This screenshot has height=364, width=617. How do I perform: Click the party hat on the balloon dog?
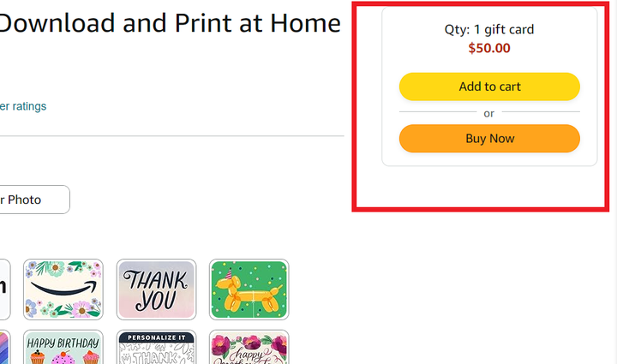pyautogui.click(x=228, y=273)
